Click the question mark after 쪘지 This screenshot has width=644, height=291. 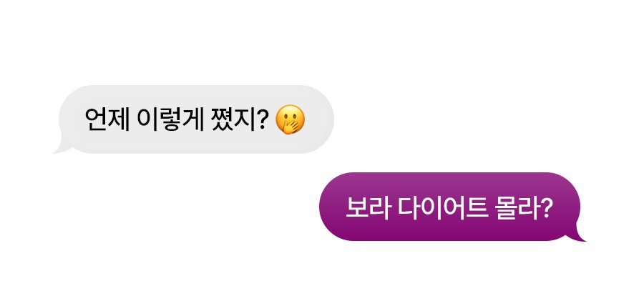point(263,119)
